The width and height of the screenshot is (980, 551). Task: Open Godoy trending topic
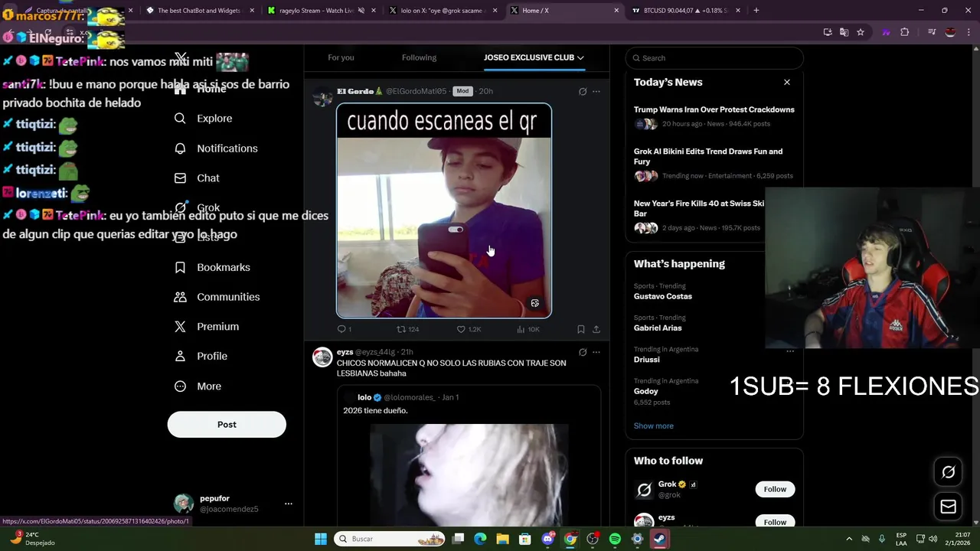point(645,391)
